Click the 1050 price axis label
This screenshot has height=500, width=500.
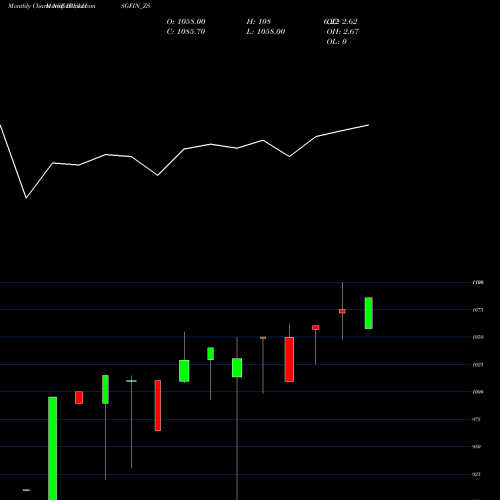(478, 337)
